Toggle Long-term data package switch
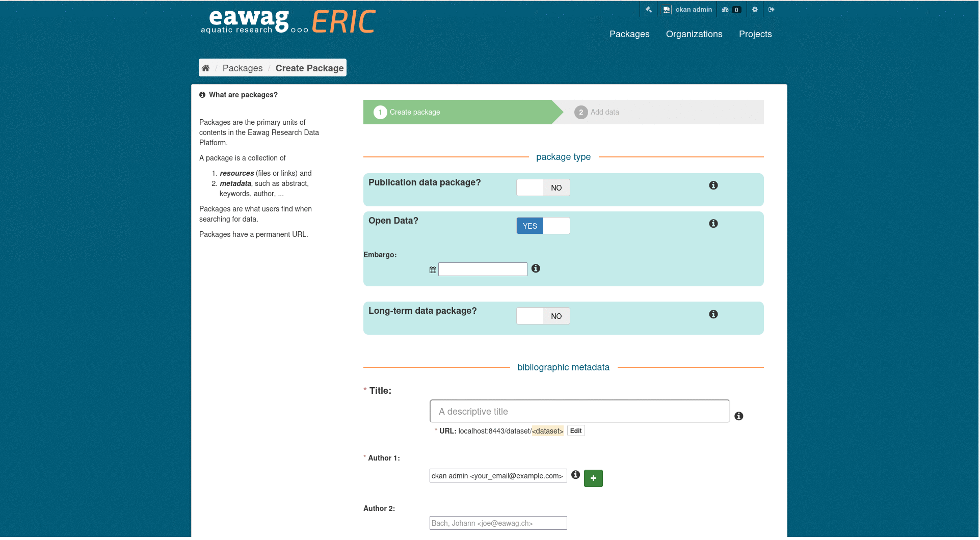This screenshot has height=540, width=980. (x=543, y=316)
